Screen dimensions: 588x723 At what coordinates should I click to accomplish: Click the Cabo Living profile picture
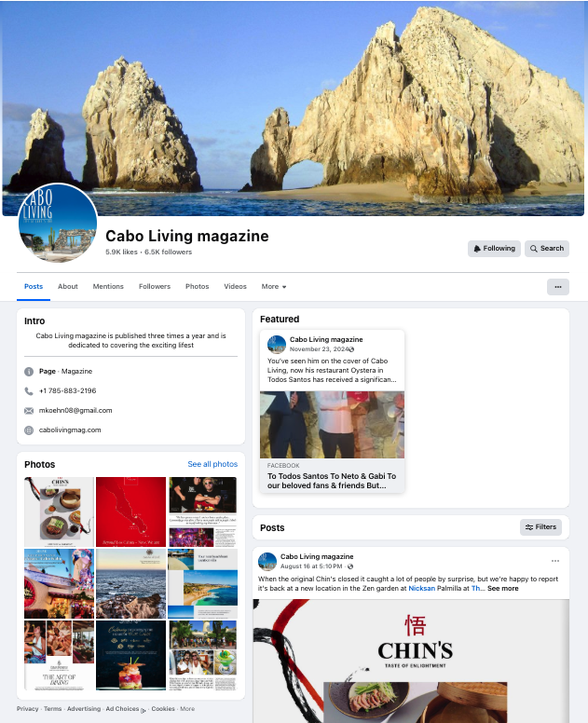[58, 224]
